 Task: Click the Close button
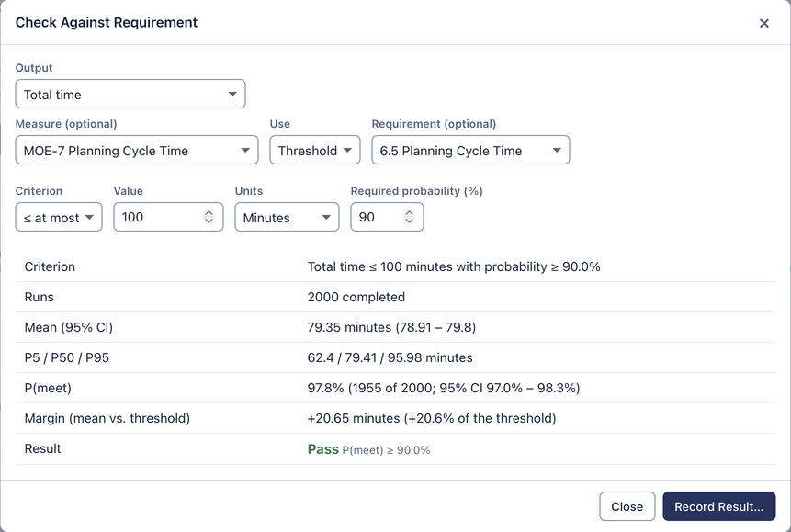pos(627,506)
